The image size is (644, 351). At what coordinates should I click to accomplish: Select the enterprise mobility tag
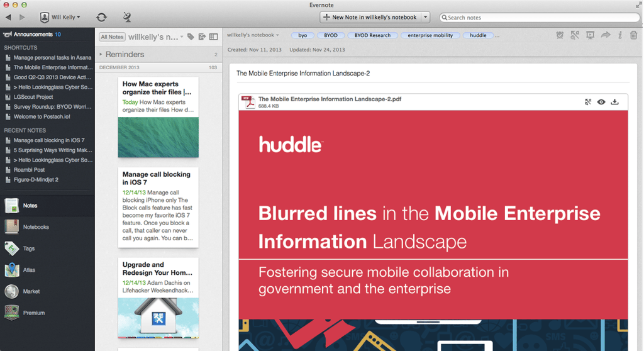click(x=430, y=35)
